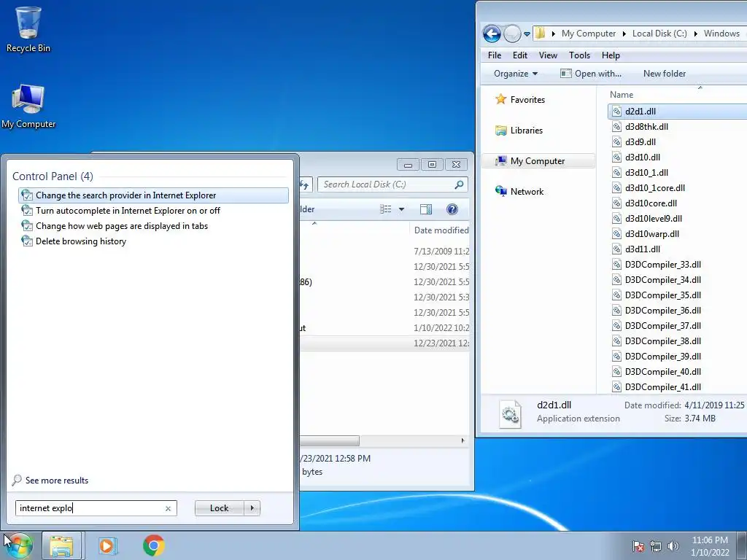Image resolution: width=747 pixels, height=560 pixels.
Task: Click the horizontal scrollbar in Local Disk window
Action: coord(330,440)
